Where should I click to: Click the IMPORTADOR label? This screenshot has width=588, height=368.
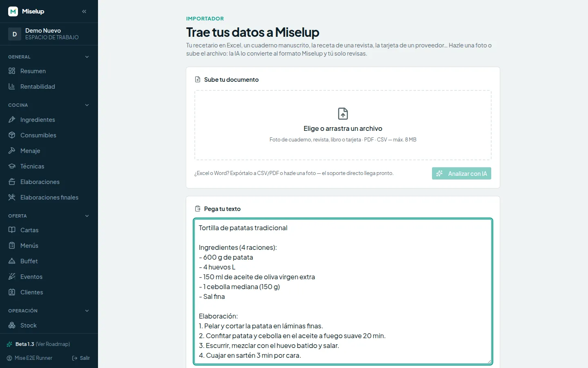[205, 19]
